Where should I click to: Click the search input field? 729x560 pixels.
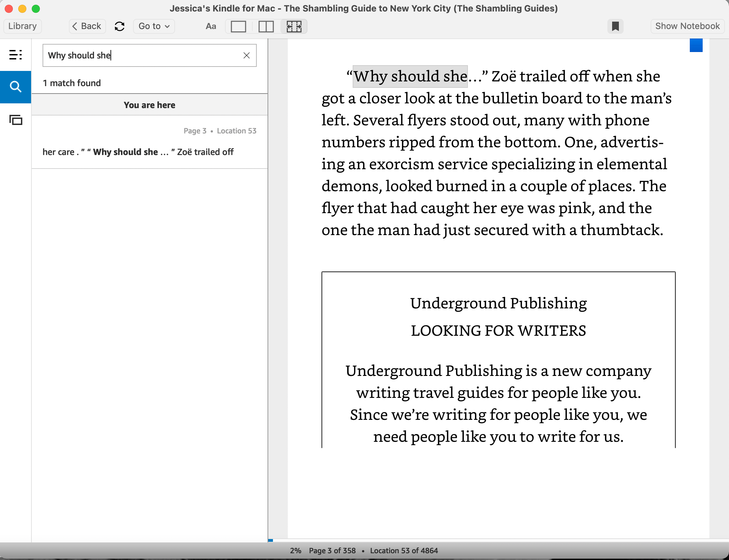pyautogui.click(x=149, y=56)
